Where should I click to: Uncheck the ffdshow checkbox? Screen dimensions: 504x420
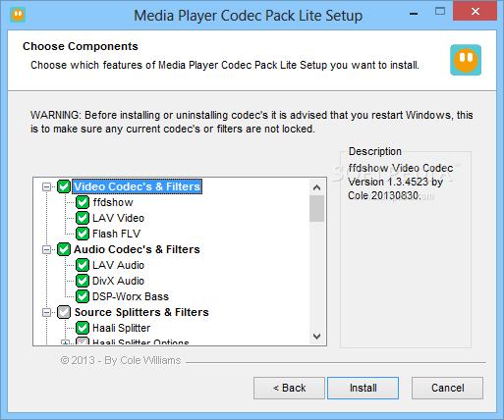point(83,202)
